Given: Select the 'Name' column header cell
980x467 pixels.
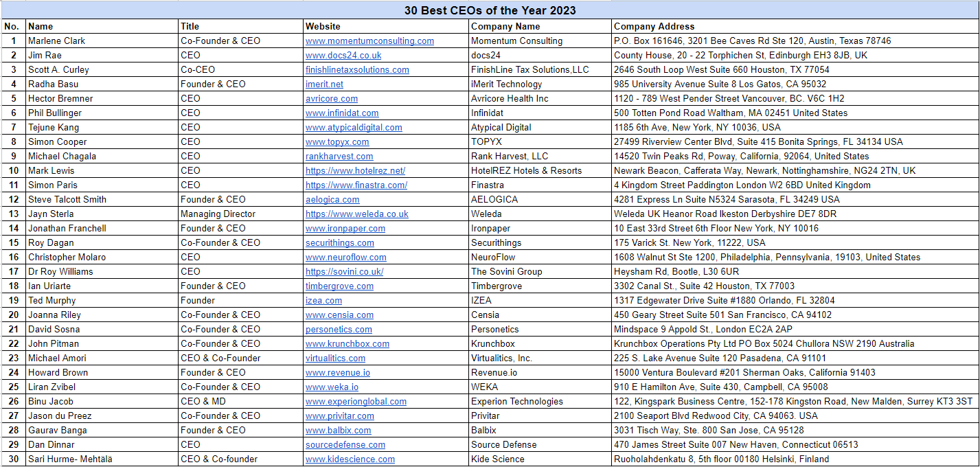Looking at the screenshot, I should click(x=102, y=26).
